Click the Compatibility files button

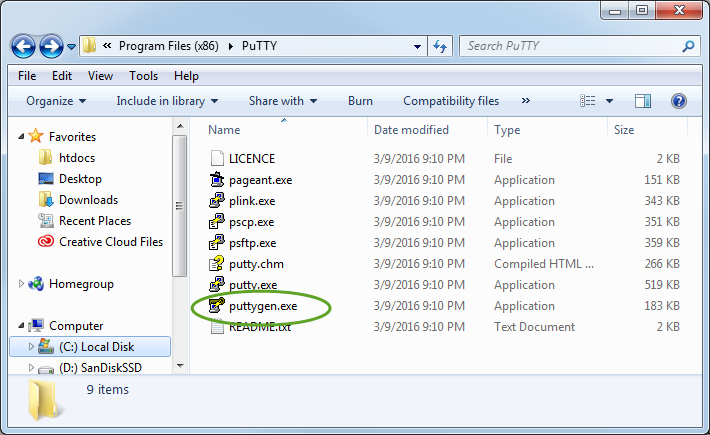(x=451, y=100)
